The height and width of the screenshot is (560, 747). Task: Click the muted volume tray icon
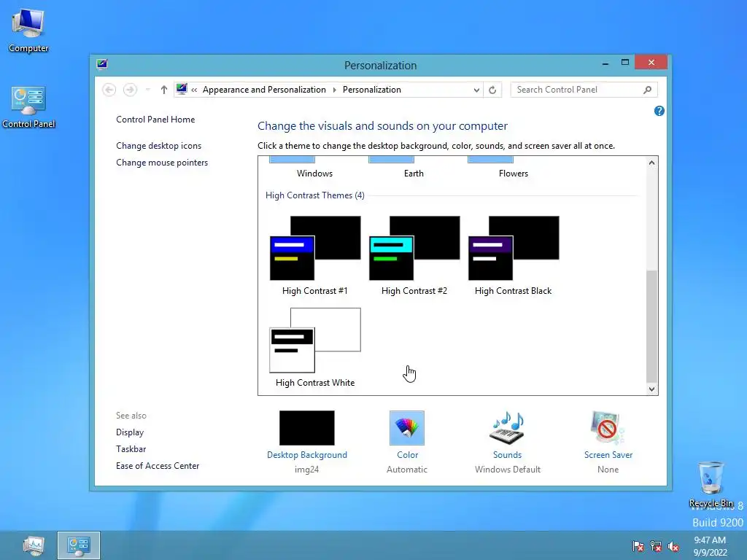(673, 546)
